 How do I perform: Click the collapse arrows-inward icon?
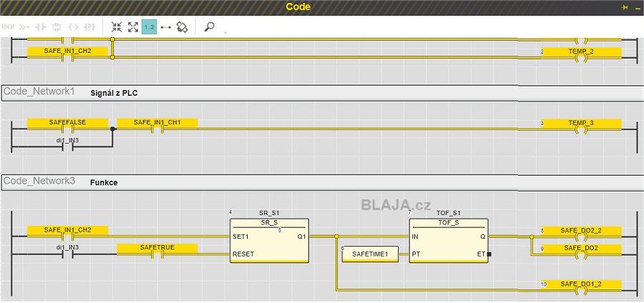point(117,27)
